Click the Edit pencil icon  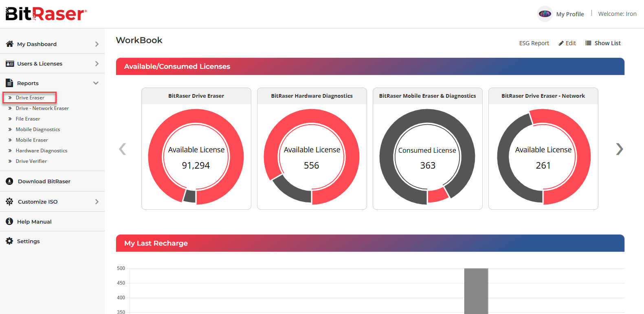pyautogui.click(x=561, y=43)
